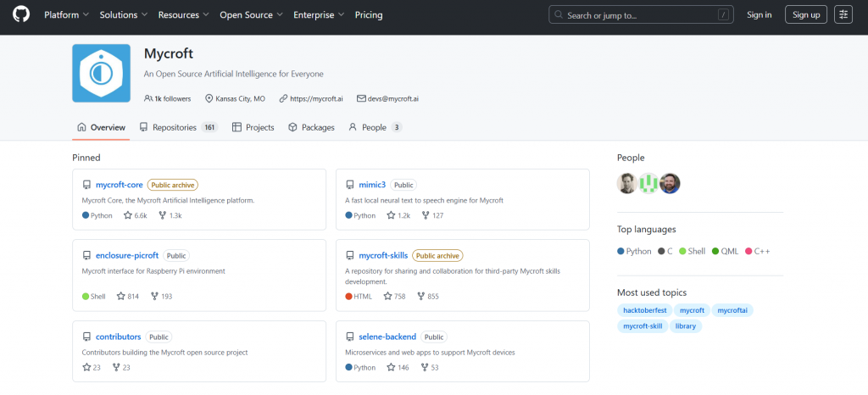Click the C++ language color dot in Top languages

coord(749,251)
